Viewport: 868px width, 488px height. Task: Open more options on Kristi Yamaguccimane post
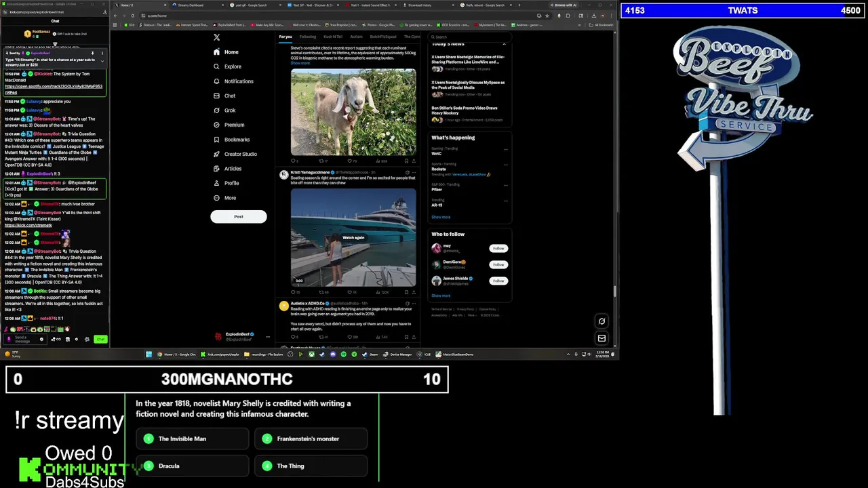click(x=414, y=173)
